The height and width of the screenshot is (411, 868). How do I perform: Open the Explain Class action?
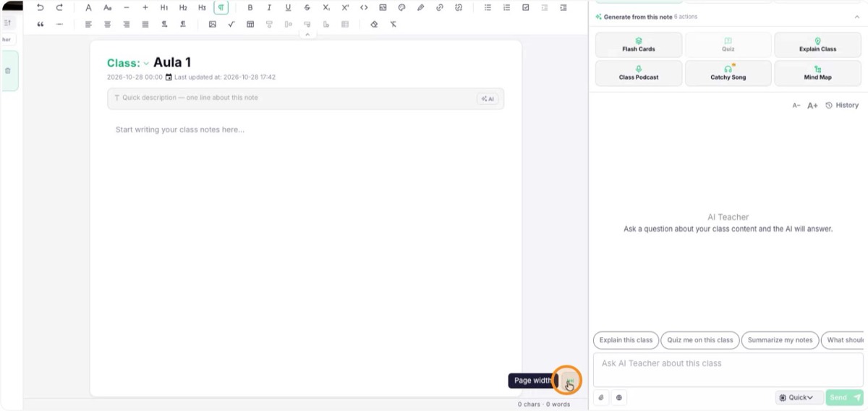[x=817, y=45]
